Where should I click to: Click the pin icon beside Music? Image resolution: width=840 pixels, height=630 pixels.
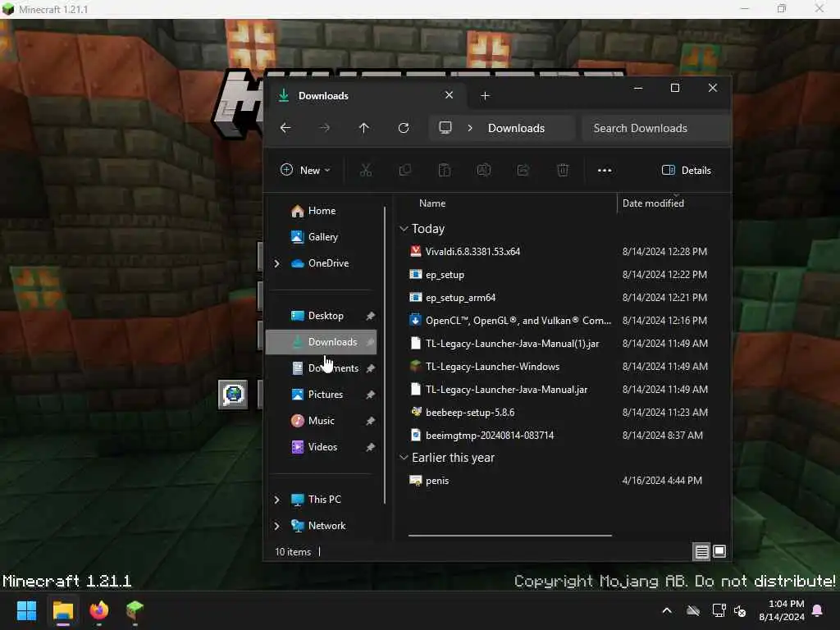click(x=370, y=421)
